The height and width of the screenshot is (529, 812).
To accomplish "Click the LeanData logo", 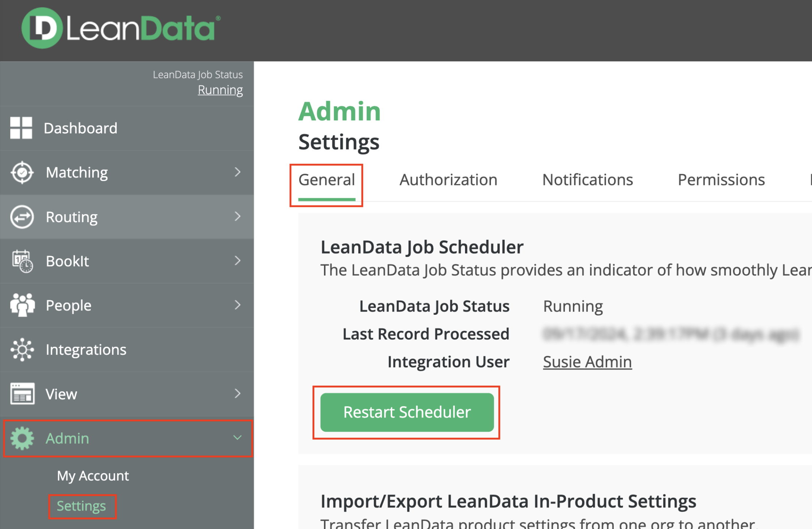I will click(x=121, y=28).
